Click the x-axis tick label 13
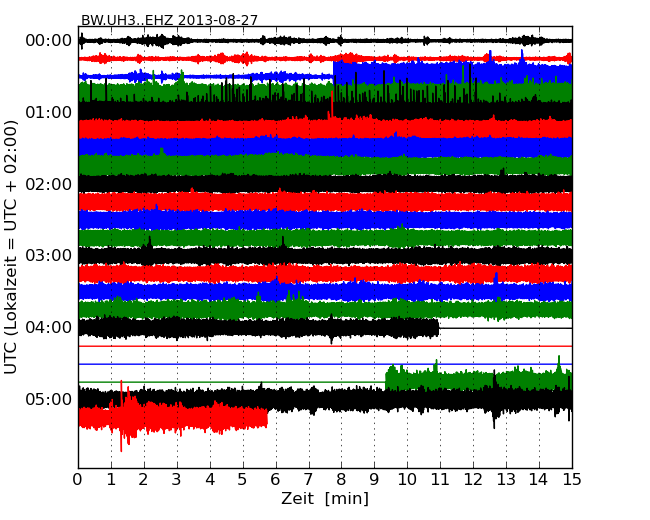Viewport: 650px width, 520px height. coord(506,480)
